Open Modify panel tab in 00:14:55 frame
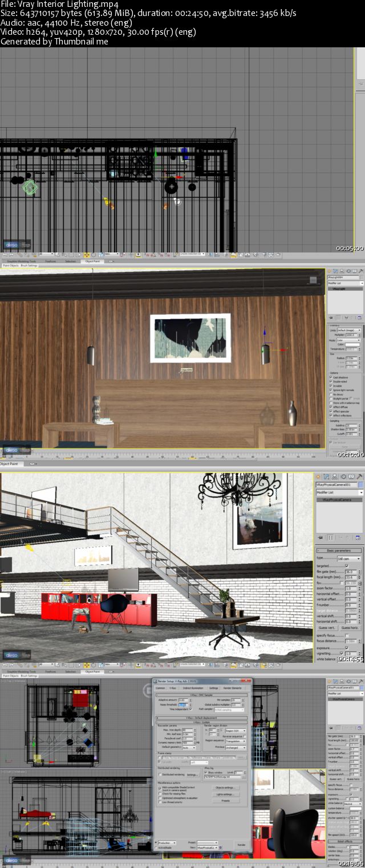Viewport: 365px width, 868px height. [x=326, y=476]
